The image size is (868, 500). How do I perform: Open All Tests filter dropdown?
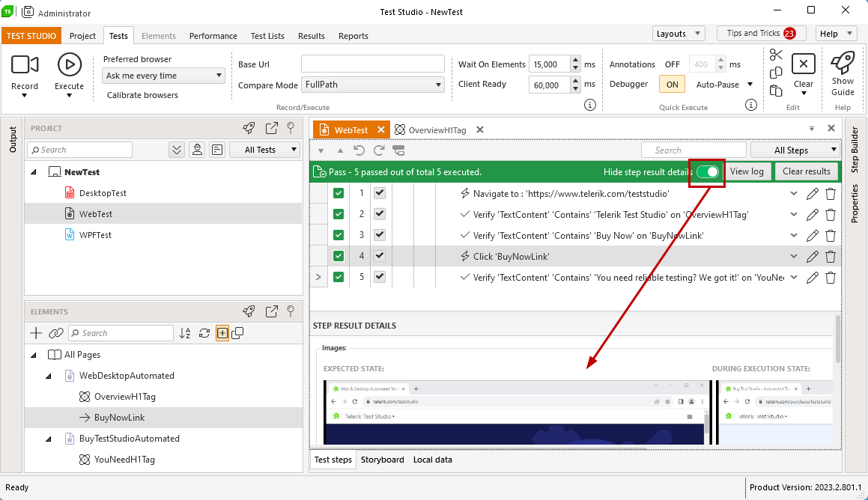[264, 150]
